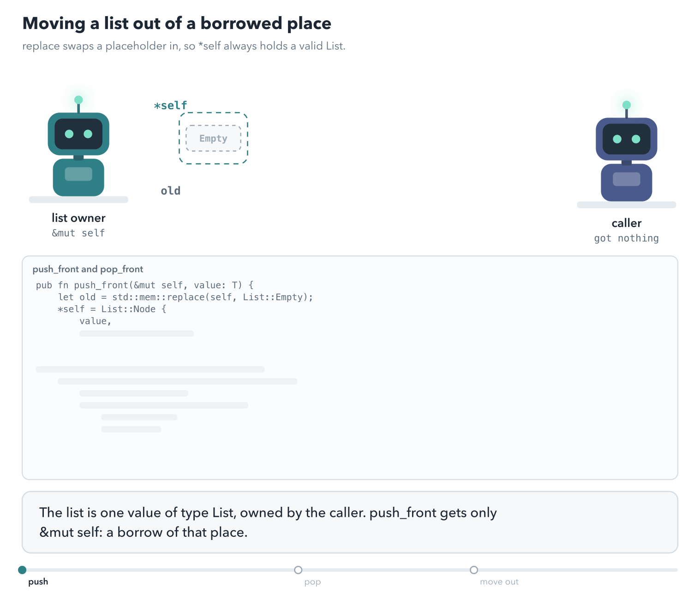Screen dimensions: 700x599
Task: Click the push_front and pop_front panel title
Action: 88,269
